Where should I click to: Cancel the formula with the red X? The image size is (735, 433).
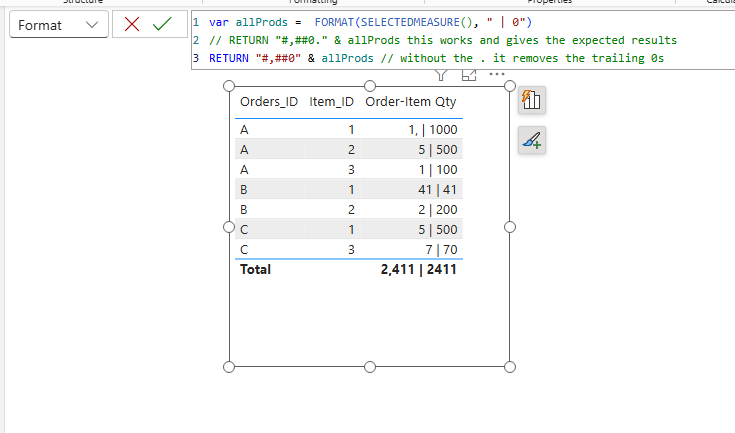pos(132,24)
